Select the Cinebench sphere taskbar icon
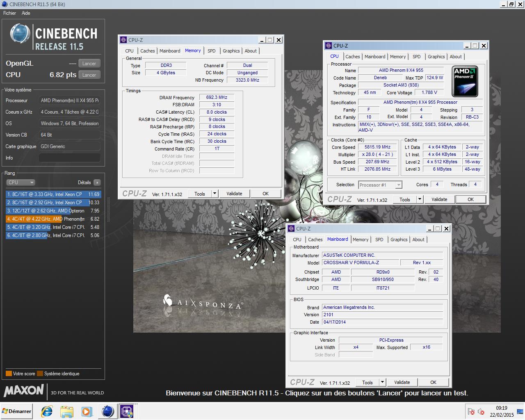 [x=108, y=411]
